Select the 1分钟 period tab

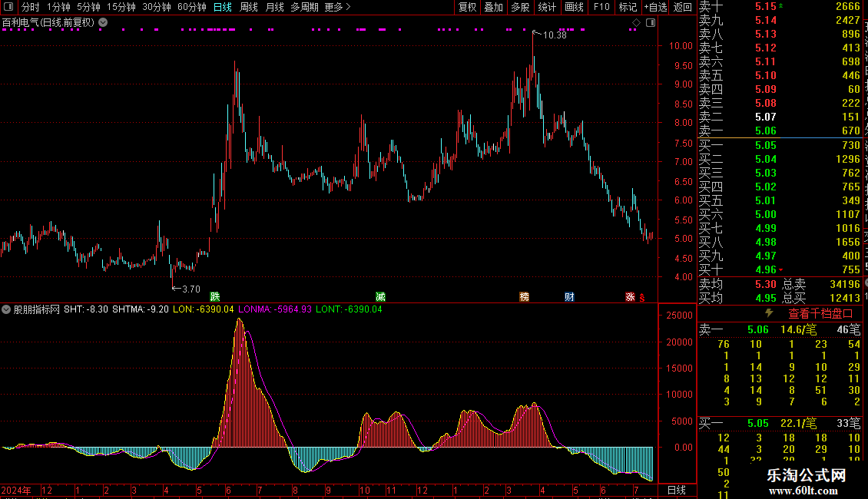[x=58, y=7]
